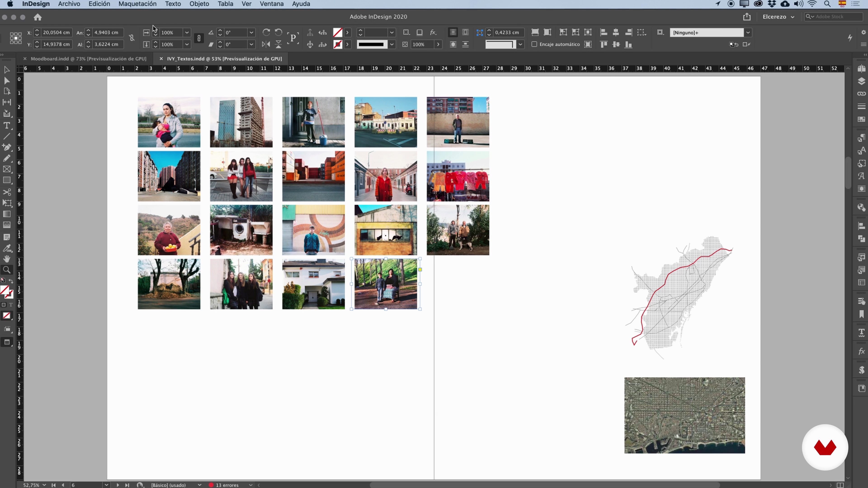Screen dimensions: 868x488
Task: Open shear angle dropdown
Action: [251, 44]
